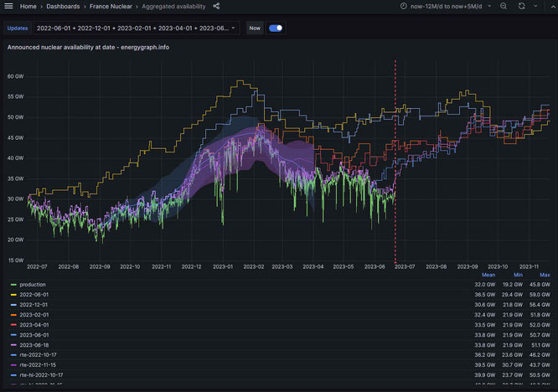Click 2022-06-01 max value 59.0 GW
558x392 pixels.
tap(540, 295)
